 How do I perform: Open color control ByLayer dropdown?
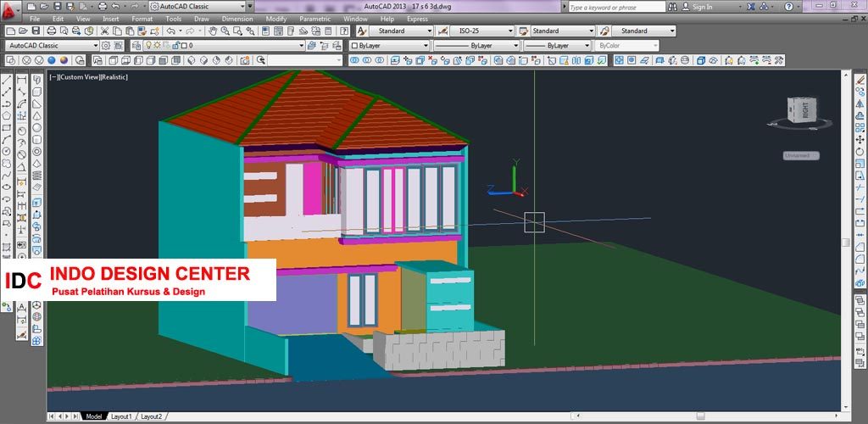point(390,46)
